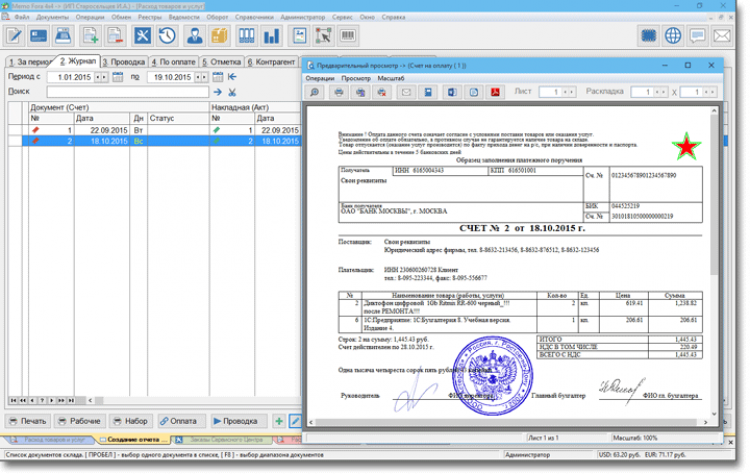
Task: Click the clock history icon in toolbar
Action: point(166,36)
